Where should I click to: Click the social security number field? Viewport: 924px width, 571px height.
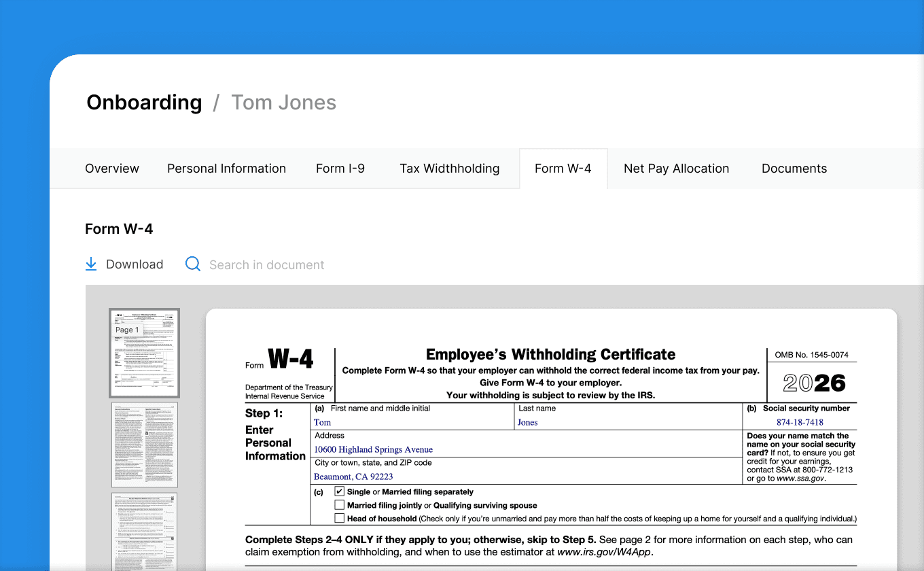pos(799,422)
